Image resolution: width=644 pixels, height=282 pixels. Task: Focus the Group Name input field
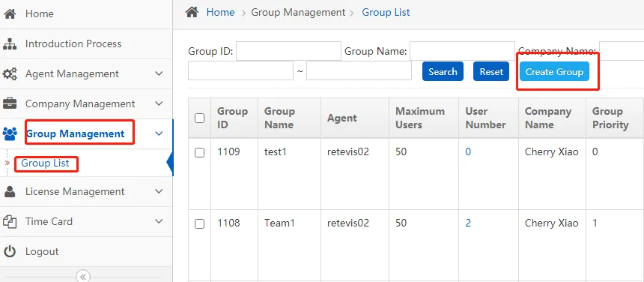coord(463,51)
